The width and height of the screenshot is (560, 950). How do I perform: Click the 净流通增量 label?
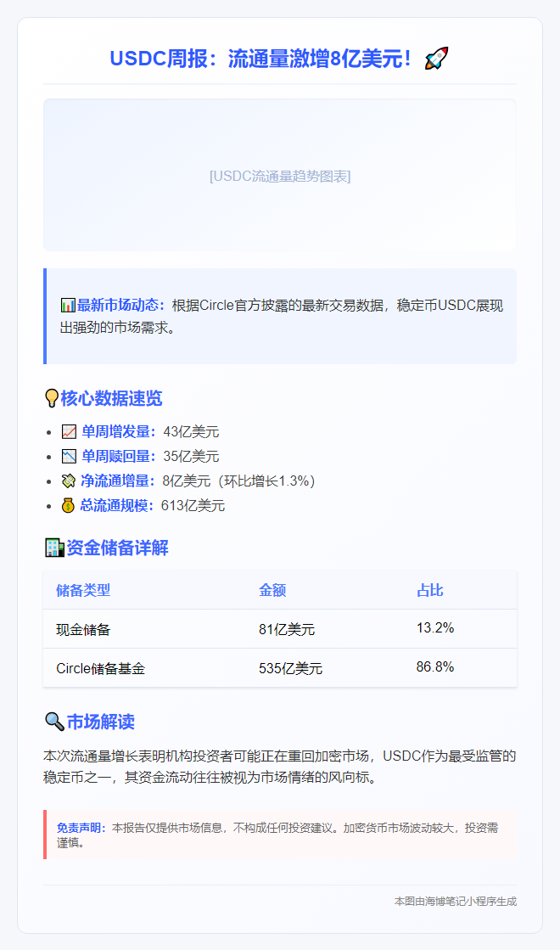[117, 481]
